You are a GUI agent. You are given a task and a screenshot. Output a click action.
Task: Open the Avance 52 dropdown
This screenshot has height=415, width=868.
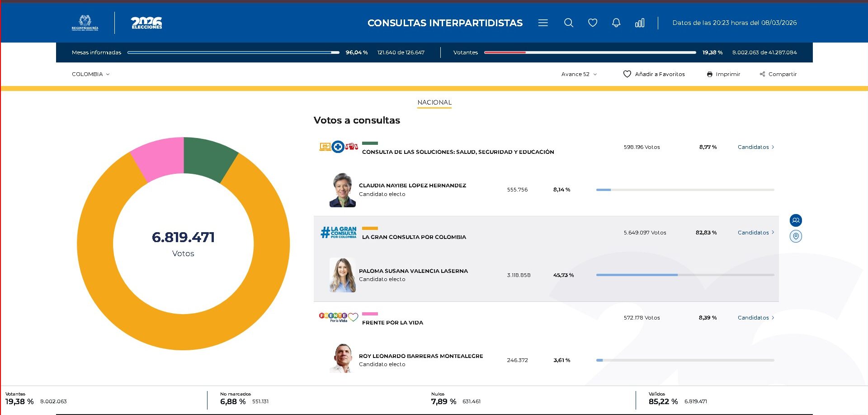pyautogui.click(x=579, y=74)
